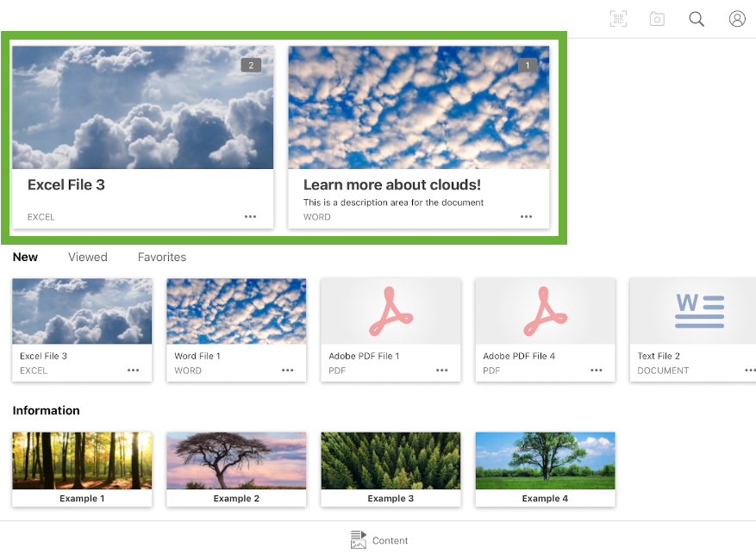Open the Example 1 forest image

pos(82,461)
